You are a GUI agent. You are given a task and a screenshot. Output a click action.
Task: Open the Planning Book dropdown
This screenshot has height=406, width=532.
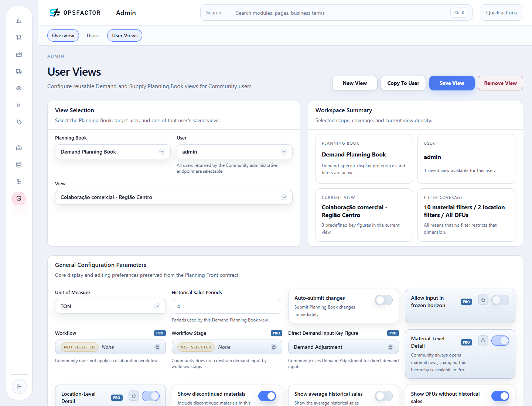tap(113, 152)
